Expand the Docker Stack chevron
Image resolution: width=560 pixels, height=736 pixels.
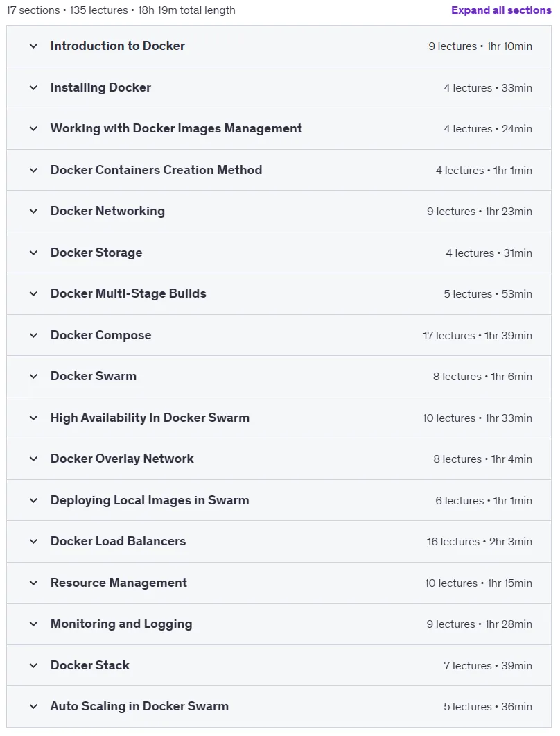pyautogui.click(x=33, y=666)
